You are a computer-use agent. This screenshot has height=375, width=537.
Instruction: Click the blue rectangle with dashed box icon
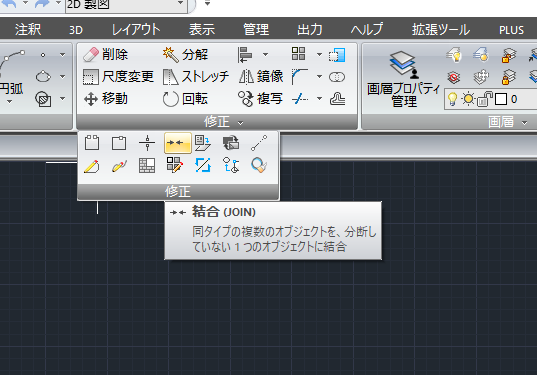tap(337, 55)
